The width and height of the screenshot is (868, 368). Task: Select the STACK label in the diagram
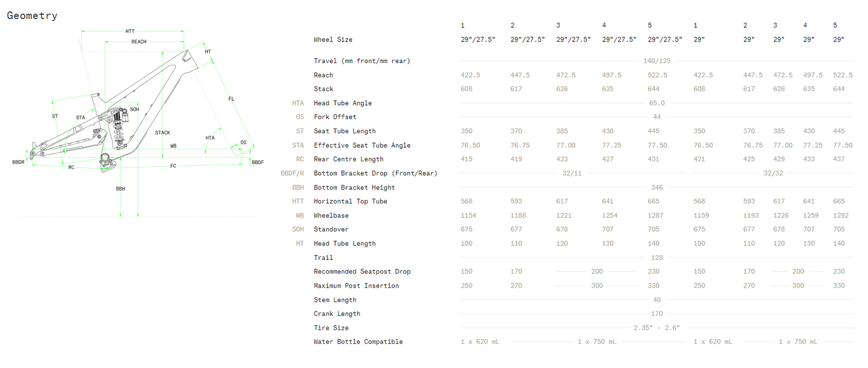pyautogui.click(x=162, y=133)
